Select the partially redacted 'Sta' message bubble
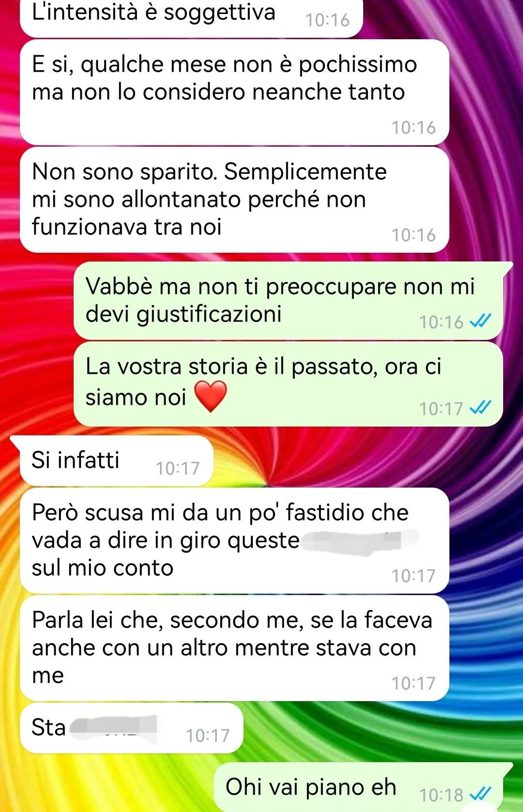523x812 pixels. point(131,728)
